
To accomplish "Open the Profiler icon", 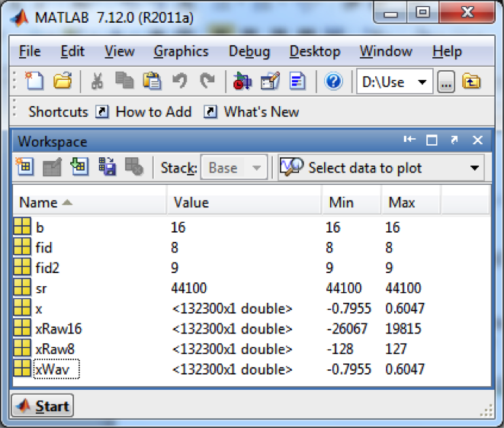I will (x=297, y=81).
